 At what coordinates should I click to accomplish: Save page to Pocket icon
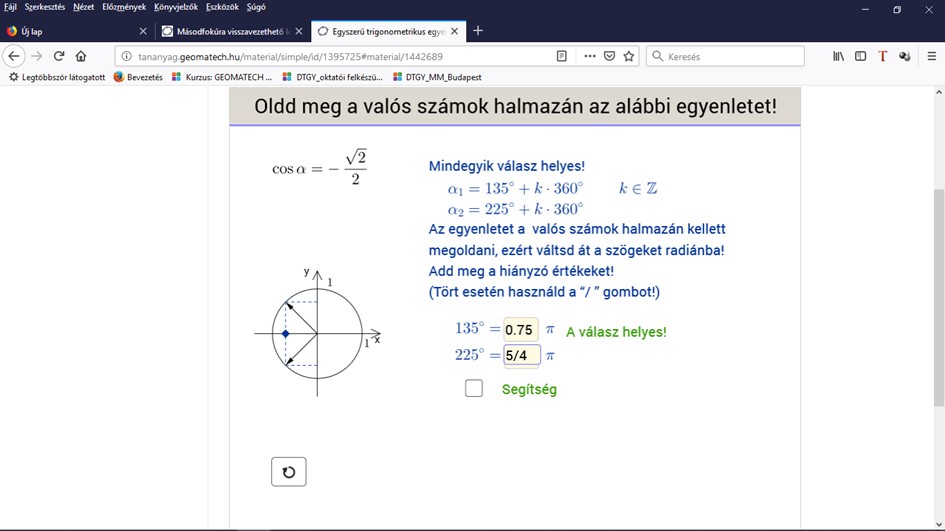coord(609,56)
